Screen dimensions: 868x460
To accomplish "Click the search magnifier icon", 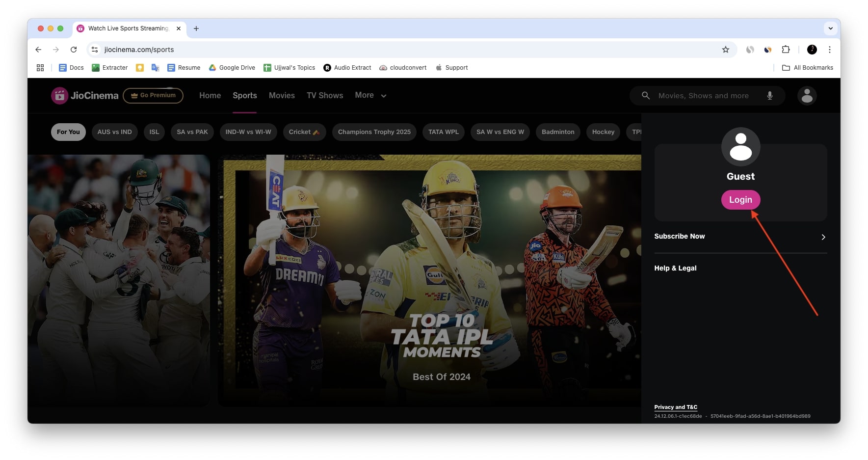I will [x=646, y=96].
